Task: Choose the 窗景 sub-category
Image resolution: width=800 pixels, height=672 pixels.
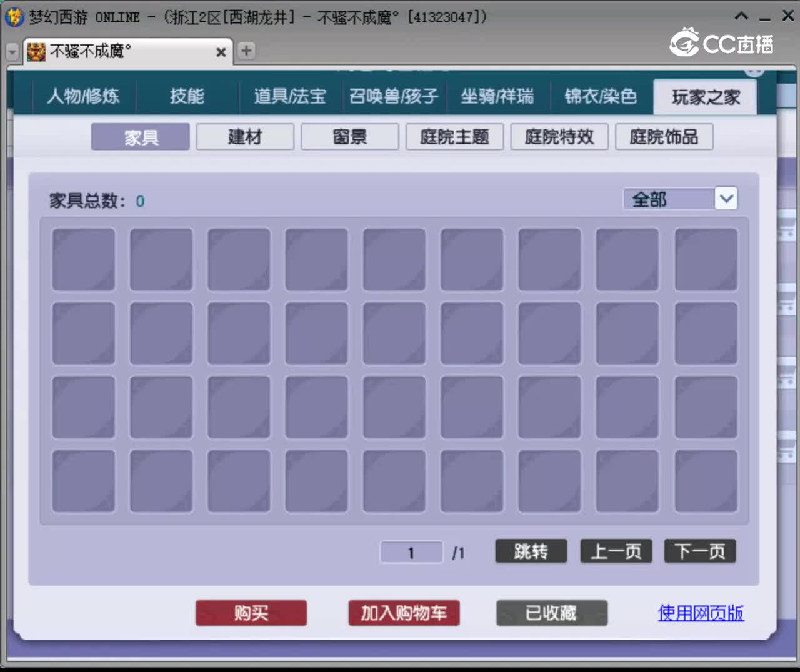Action: coord(350,137)
